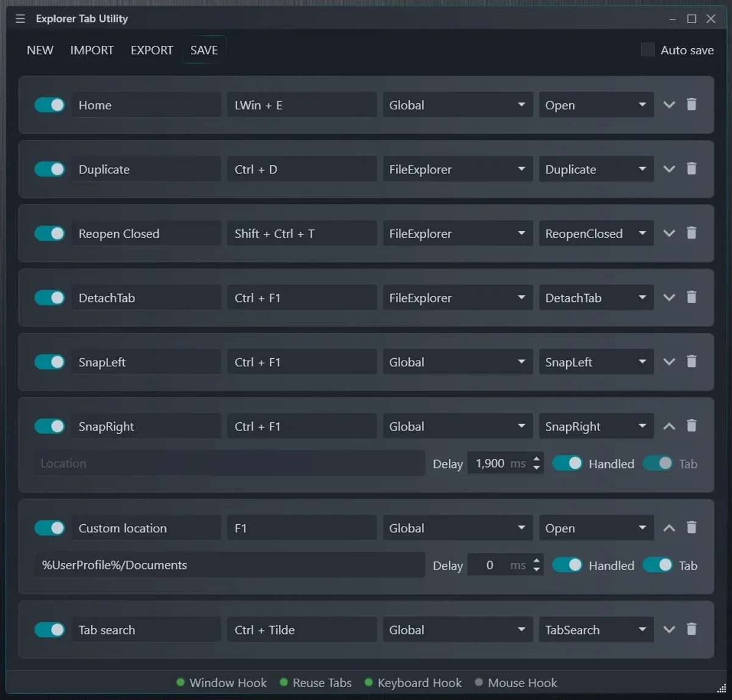The height and width of the screenshot is (700, 732).
Task: Increase the SnapRight delay with the up stepper
Action: [x=537, y=459]
